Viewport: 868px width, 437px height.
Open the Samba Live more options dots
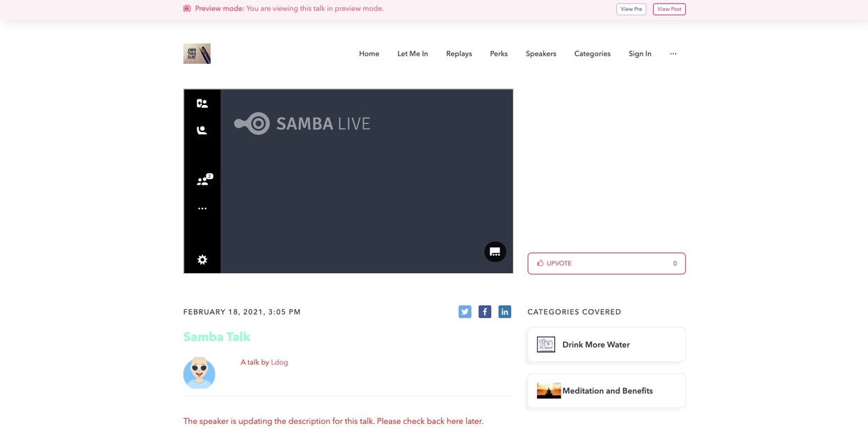coord(202,208)
